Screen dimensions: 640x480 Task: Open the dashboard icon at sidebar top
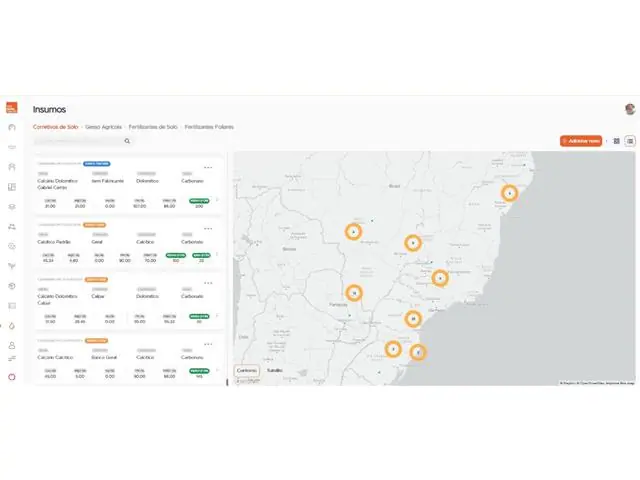12,128
